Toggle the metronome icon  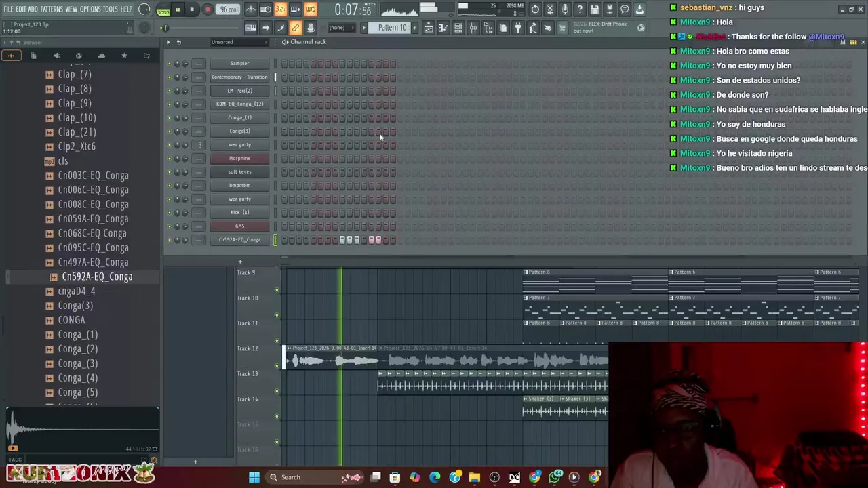coord(251,9)
